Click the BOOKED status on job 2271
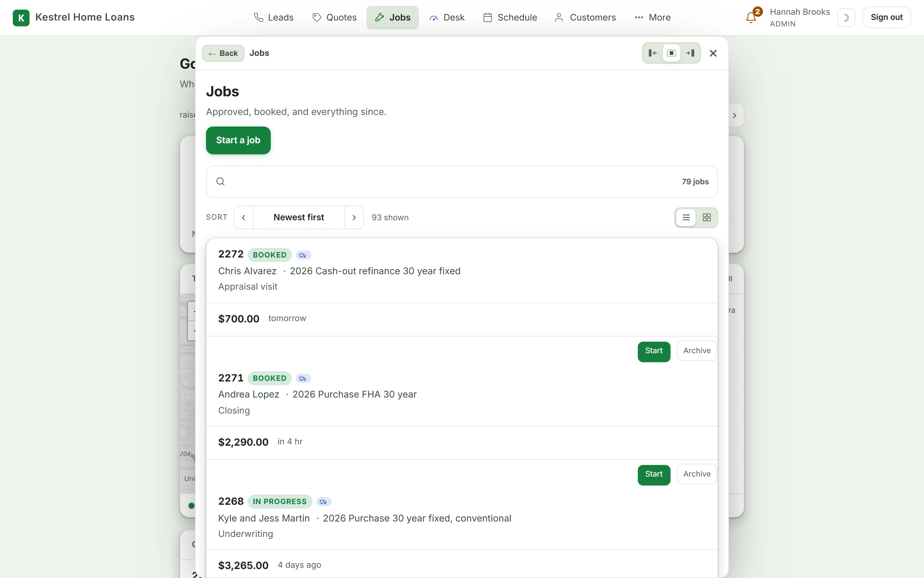The height and width of the screenshot is (578, 924). pos(269,379)
